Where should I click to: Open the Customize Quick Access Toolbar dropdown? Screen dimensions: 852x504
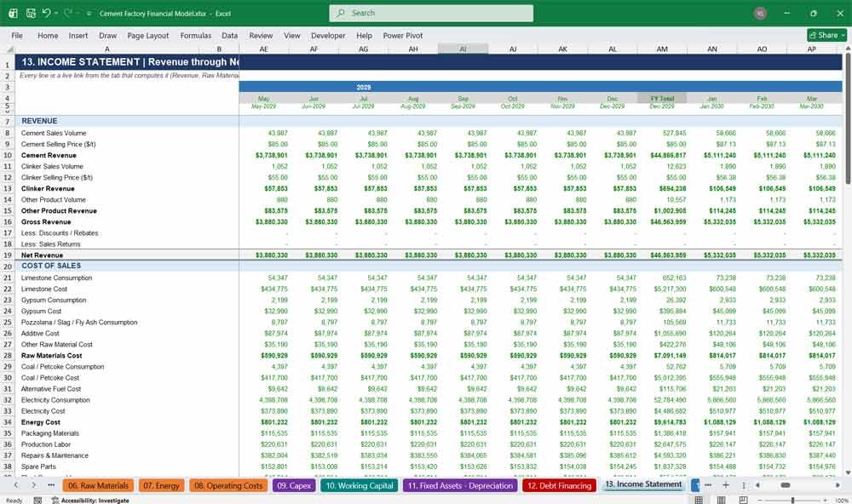89,14
